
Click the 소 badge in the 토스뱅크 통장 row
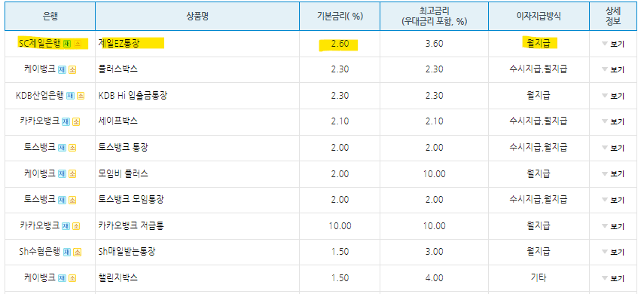point(72,148)
